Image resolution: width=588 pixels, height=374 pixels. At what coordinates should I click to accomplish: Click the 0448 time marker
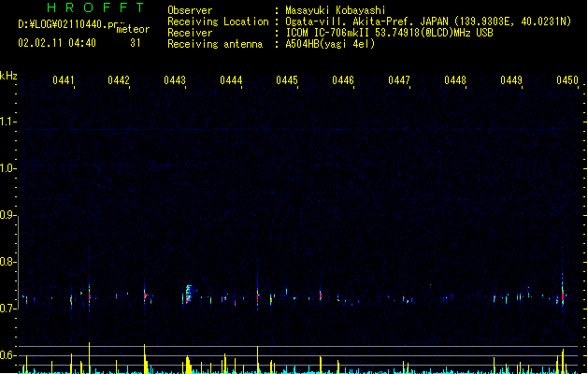(x=455, y=80)
